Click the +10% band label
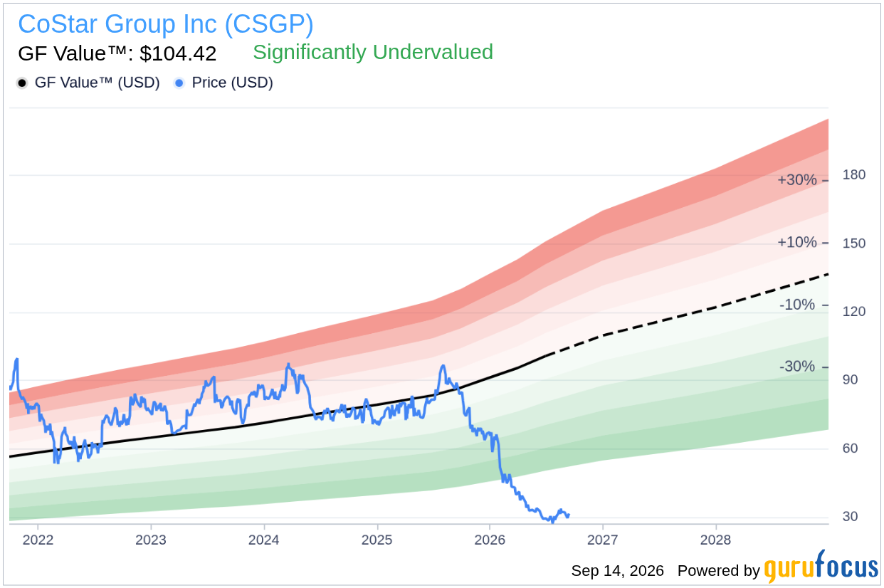This screenshot has width=884, height=588. tap(797, 242)
